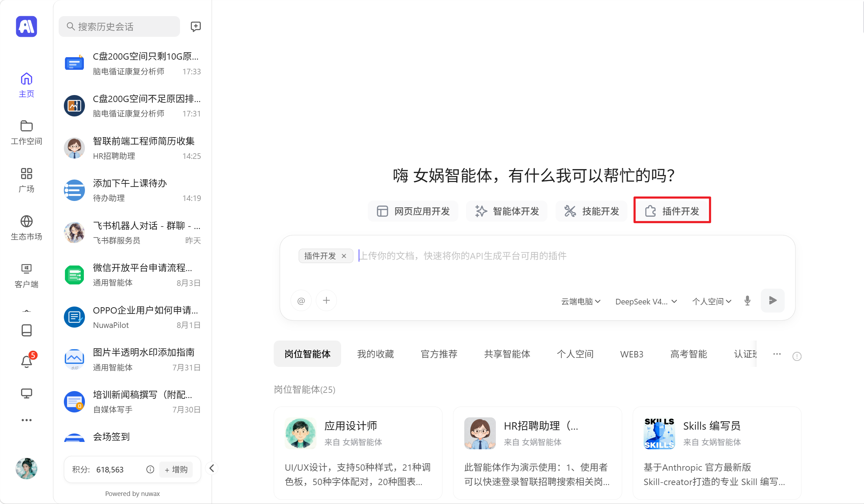The image size is (864, 504).
Task: Open the Skills 编写员 agent card
Action: pyautogui.click(x=717, y=453)
